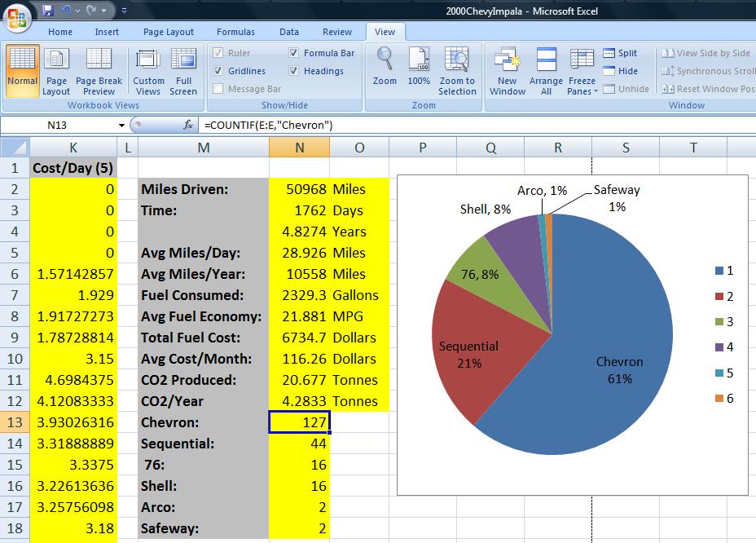Screen dimensions: 756x543
Task: Click Reset Window Position
Action: [x=708, y=89]
